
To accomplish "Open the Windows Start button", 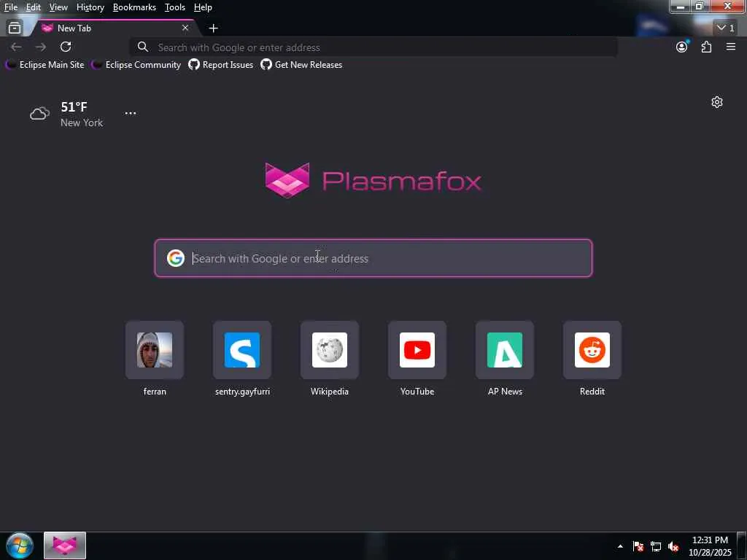I will click(20, 545).
